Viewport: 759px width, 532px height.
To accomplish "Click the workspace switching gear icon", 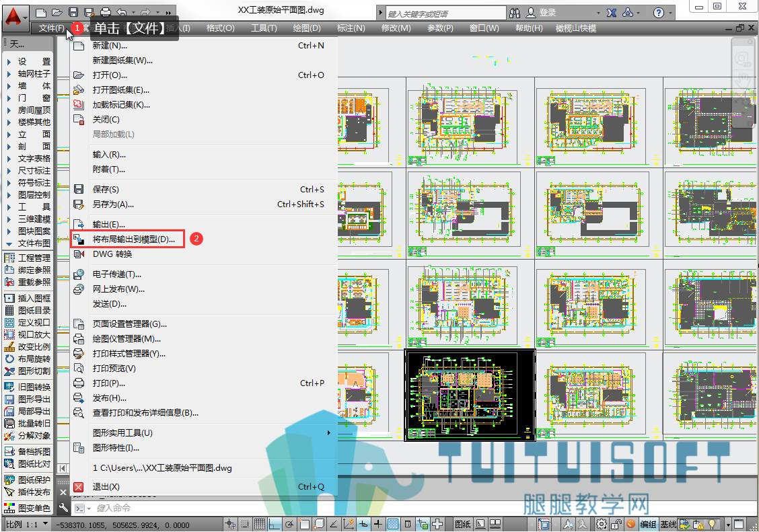I will click(x=601, y=524).
